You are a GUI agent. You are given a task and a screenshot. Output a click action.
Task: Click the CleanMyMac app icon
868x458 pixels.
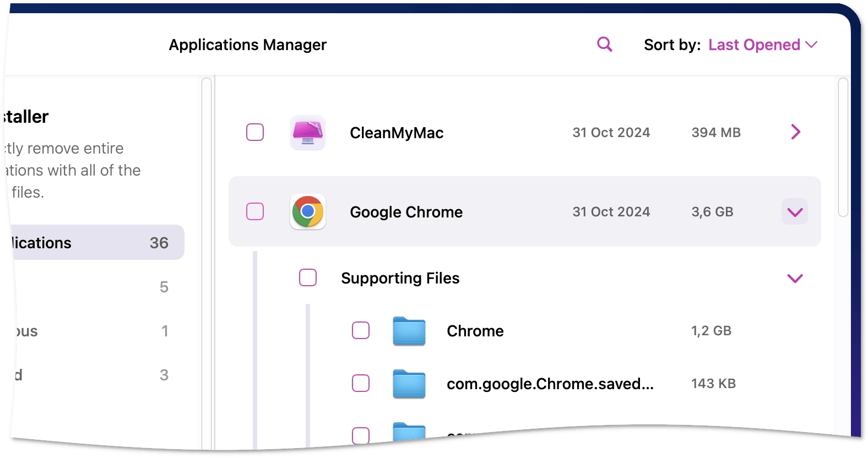coord(308,133)
